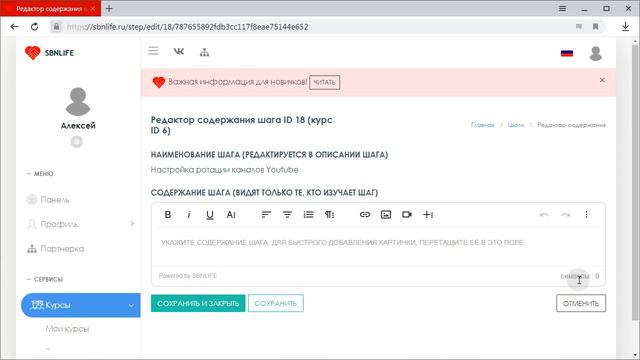Screen dimensions: 640x360
Task: Follow the Главная breadcrumb link
Action: click(482, 125)
